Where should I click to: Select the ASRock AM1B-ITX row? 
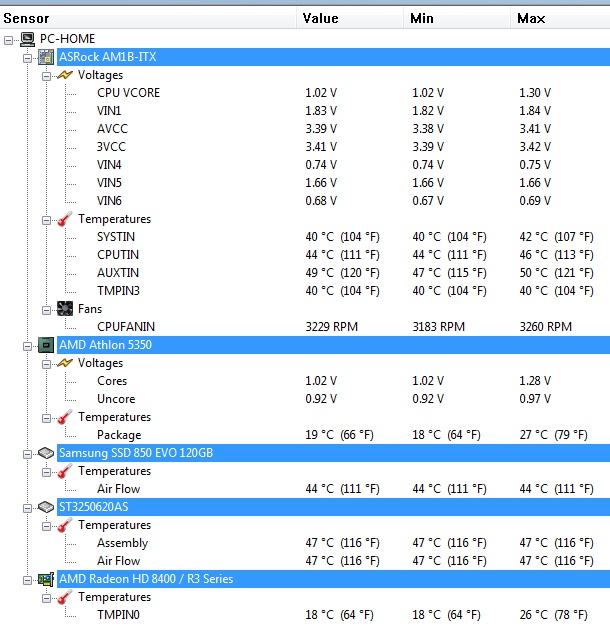333,57
